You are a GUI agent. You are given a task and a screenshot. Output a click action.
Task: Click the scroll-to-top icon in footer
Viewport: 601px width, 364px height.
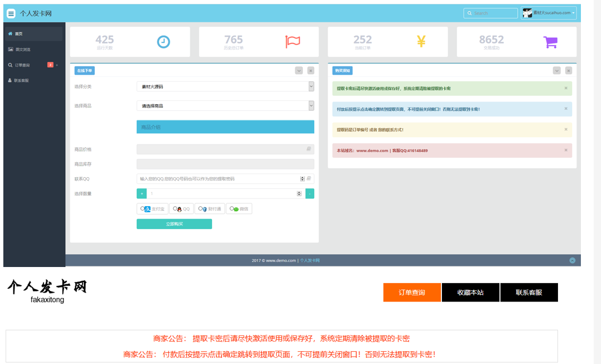coord(572,260)
